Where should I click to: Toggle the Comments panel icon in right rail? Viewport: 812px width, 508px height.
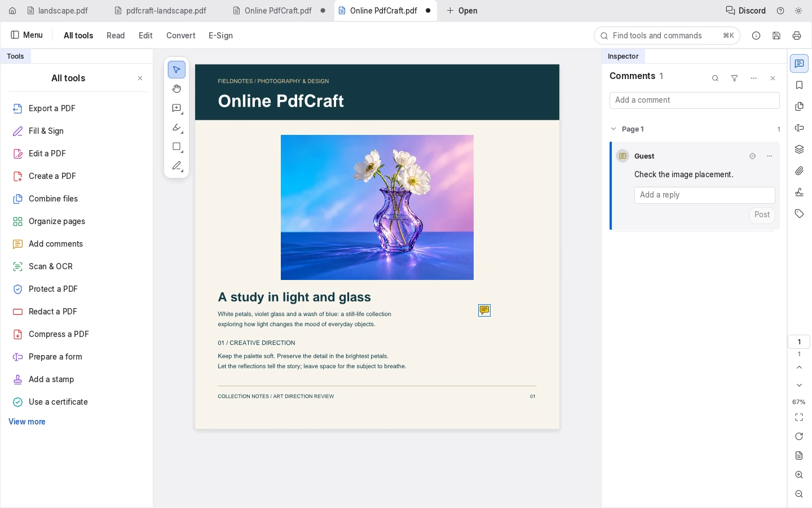click(x=799, y=64)
